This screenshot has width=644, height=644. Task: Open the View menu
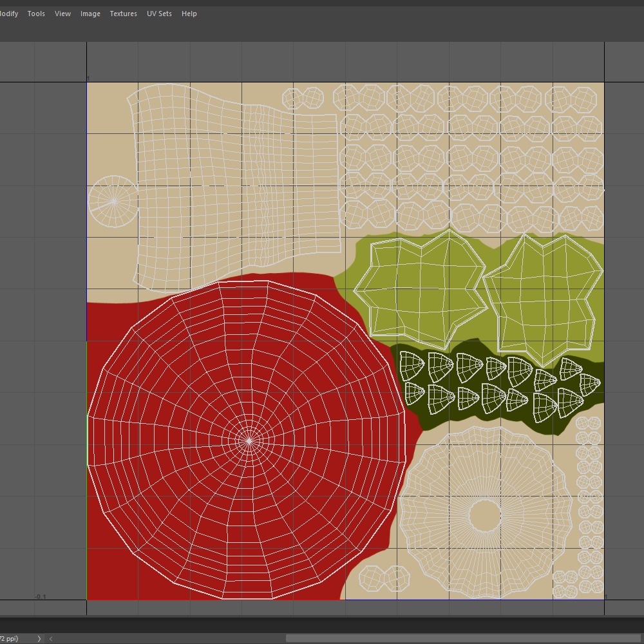pos(62,14)
